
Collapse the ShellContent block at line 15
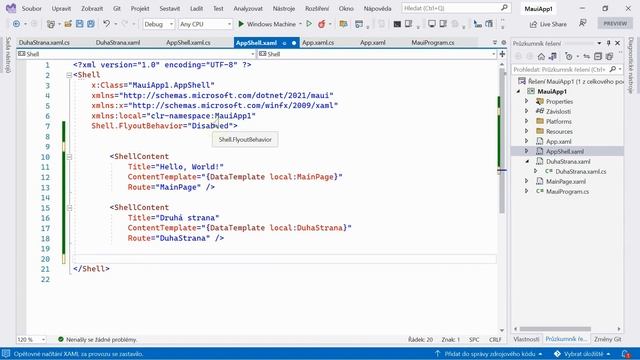click(69, 208)
